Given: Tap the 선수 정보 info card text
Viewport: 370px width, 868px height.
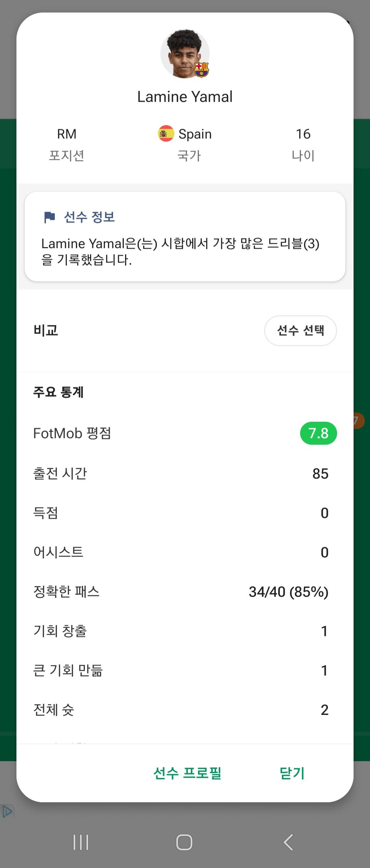Looking at the screenshot, I should [180, 251].
